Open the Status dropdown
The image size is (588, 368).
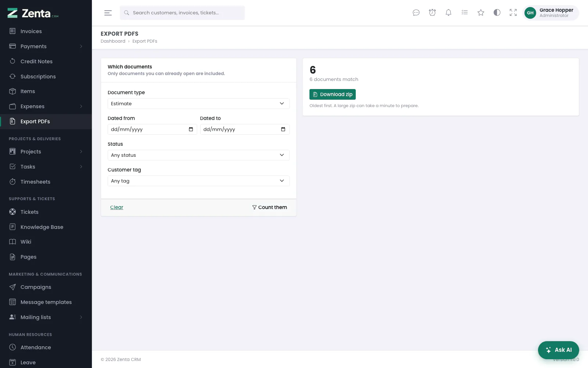point(198,155)
